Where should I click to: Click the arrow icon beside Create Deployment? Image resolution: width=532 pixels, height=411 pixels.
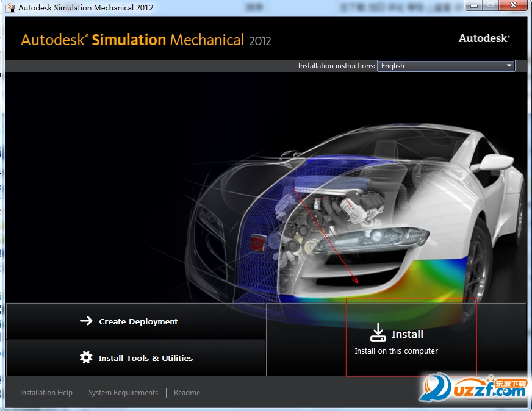(x=86, y=321)
